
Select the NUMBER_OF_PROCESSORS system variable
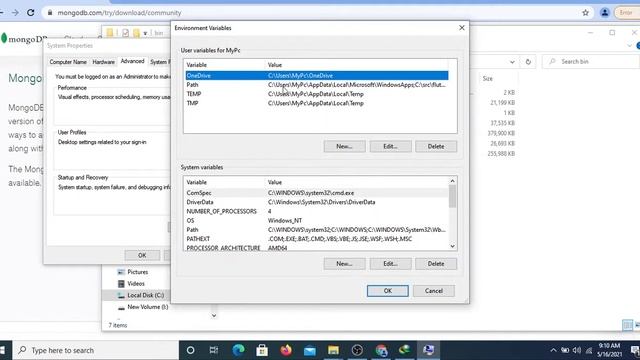coord(317,211)
